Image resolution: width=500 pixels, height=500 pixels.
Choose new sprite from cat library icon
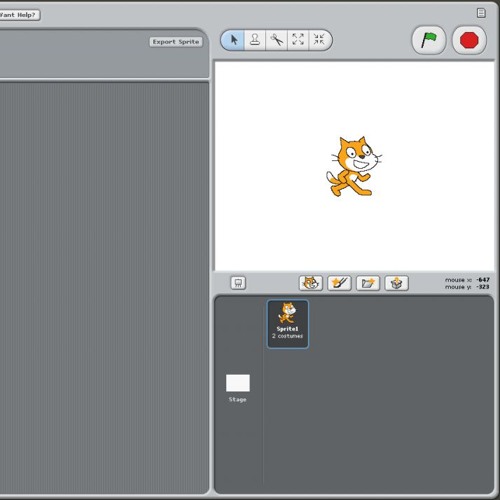311,283
